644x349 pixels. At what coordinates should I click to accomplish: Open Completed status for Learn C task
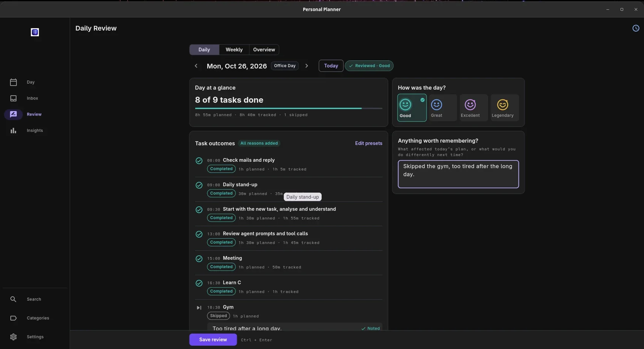pyautogui.click(x=221, y=291)
